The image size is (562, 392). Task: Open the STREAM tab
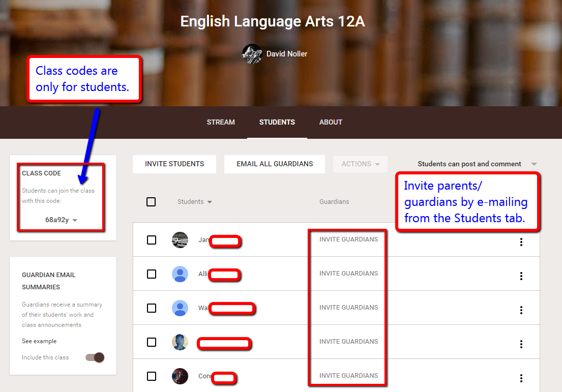point(220,122)
